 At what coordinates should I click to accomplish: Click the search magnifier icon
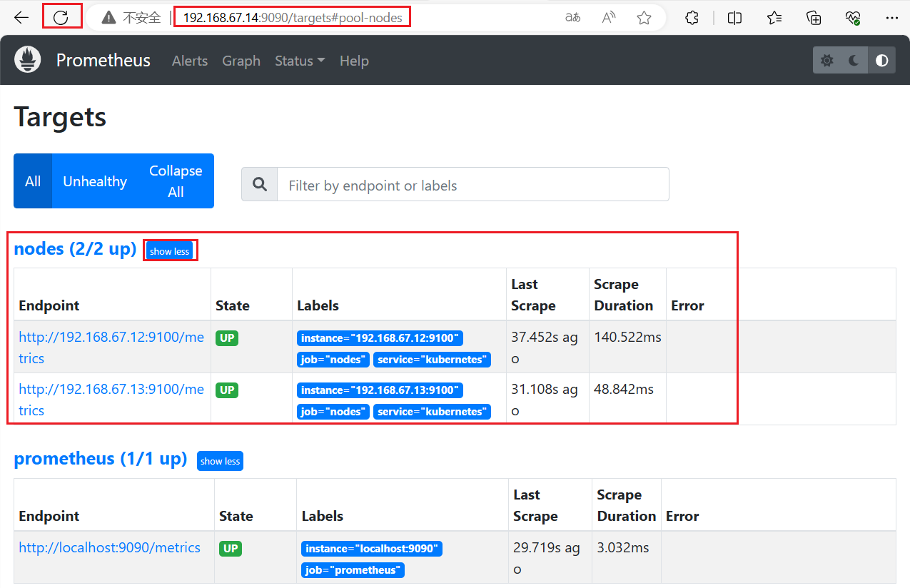(260, 185)
